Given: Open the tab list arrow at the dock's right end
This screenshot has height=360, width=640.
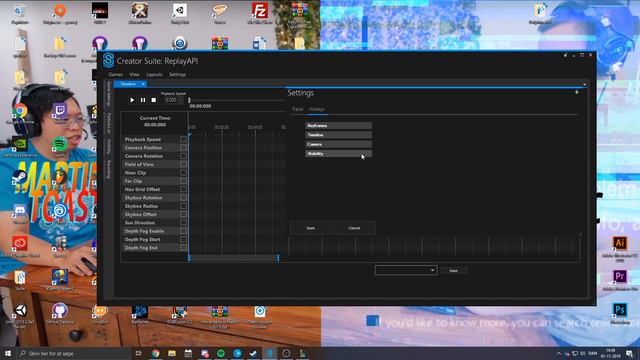Looking at the screenshot, I should point(584,84).
